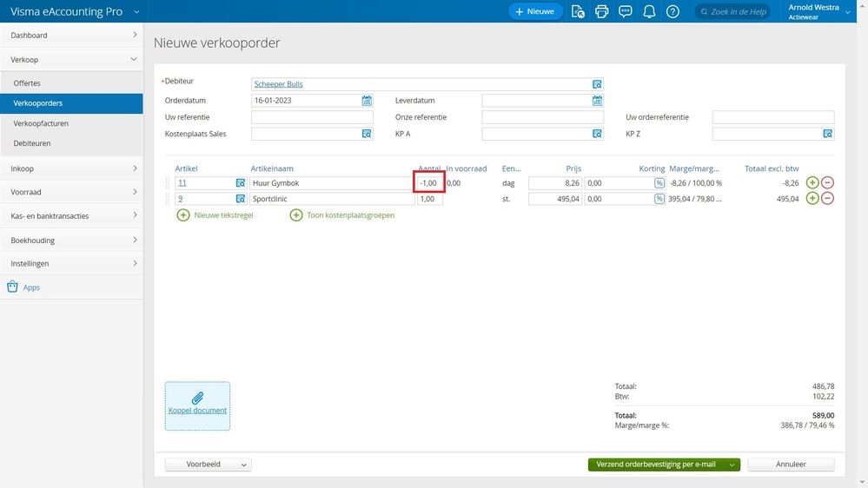Open KP A lookup icon
This screenshot has height=488, width=868.
point(597,134)
